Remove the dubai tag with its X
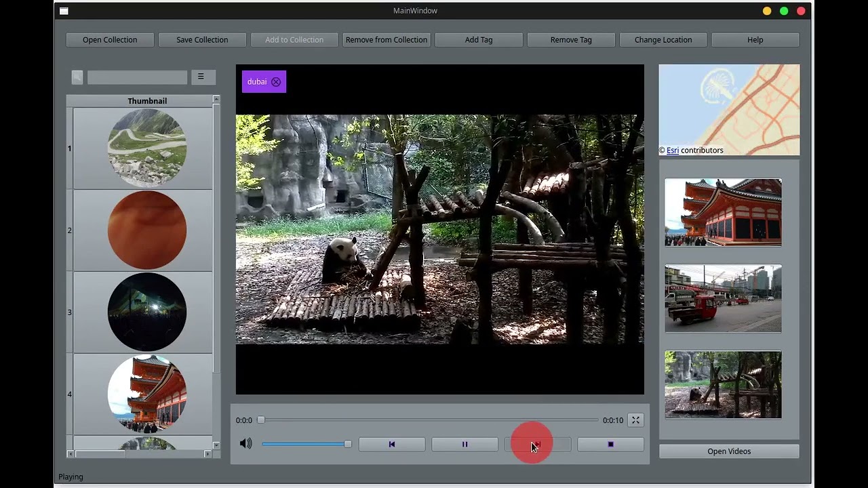Screen dimensions: 868x488 point(276,82)
